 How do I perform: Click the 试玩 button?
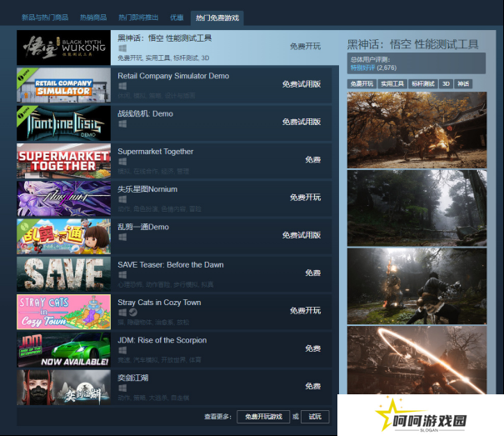[x=315, y=417]
